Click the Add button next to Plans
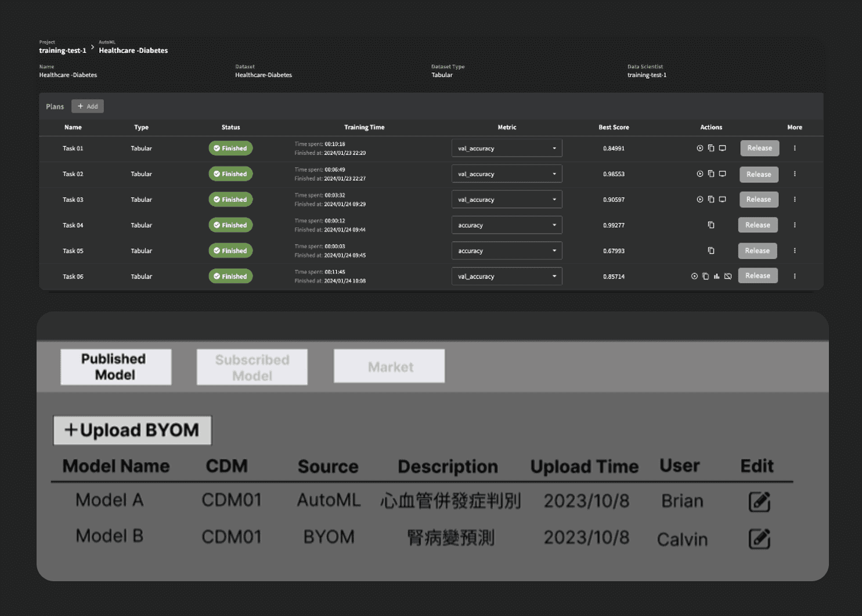This screenshot has height=616, width=862. pos(88,107)
